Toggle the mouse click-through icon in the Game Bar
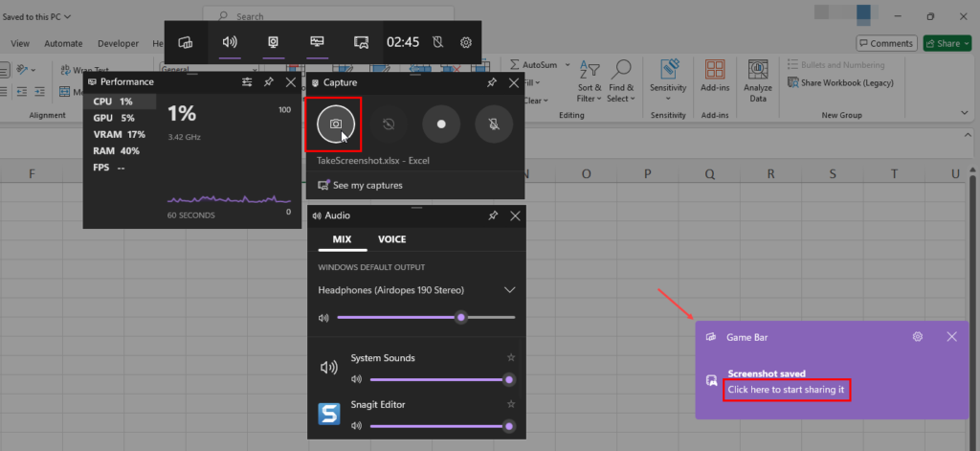 [x=438, y=42]
